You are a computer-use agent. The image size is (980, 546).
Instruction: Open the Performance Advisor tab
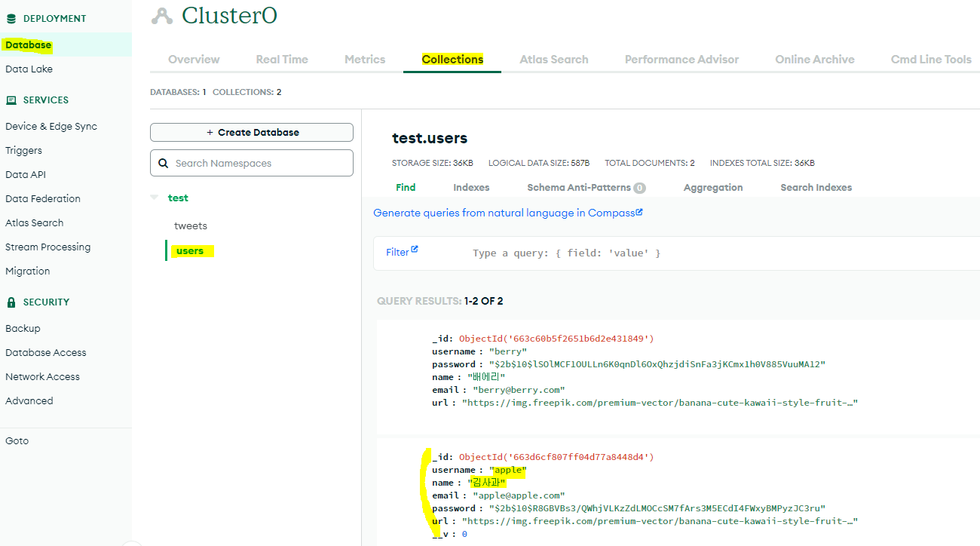coord(681,59)
